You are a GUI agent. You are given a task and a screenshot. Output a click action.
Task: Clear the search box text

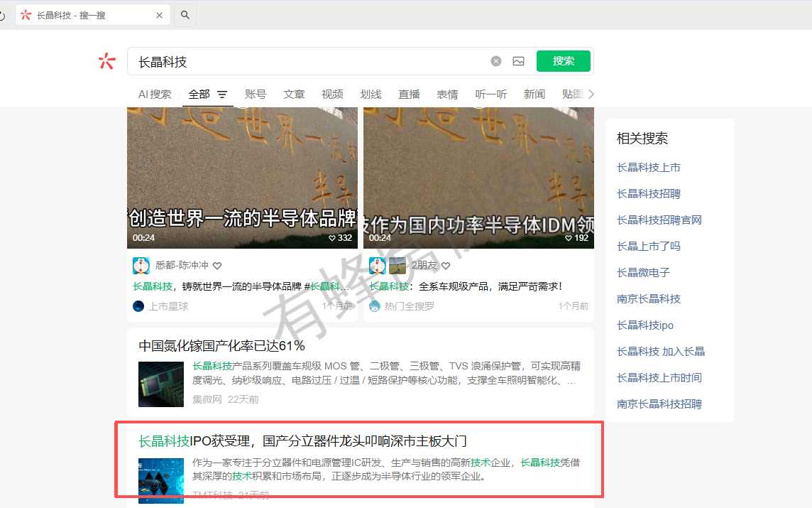[x=496, y=61]
